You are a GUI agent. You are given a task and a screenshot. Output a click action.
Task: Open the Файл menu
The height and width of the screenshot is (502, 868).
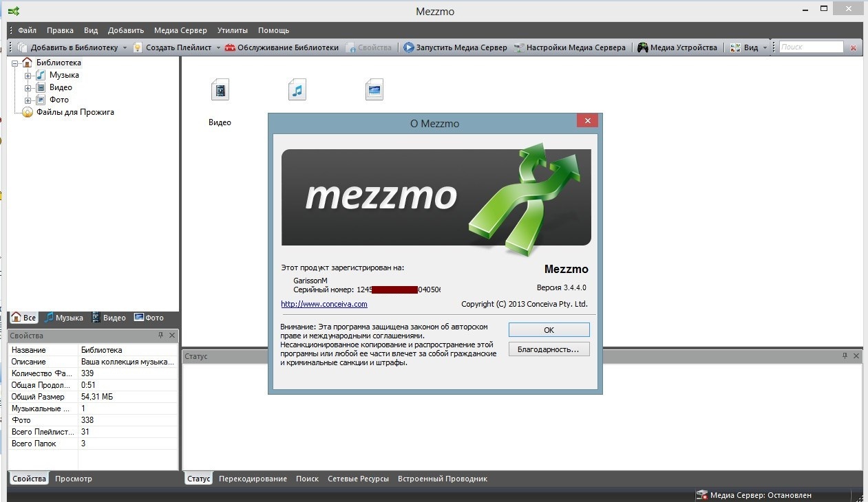[28, 30]
